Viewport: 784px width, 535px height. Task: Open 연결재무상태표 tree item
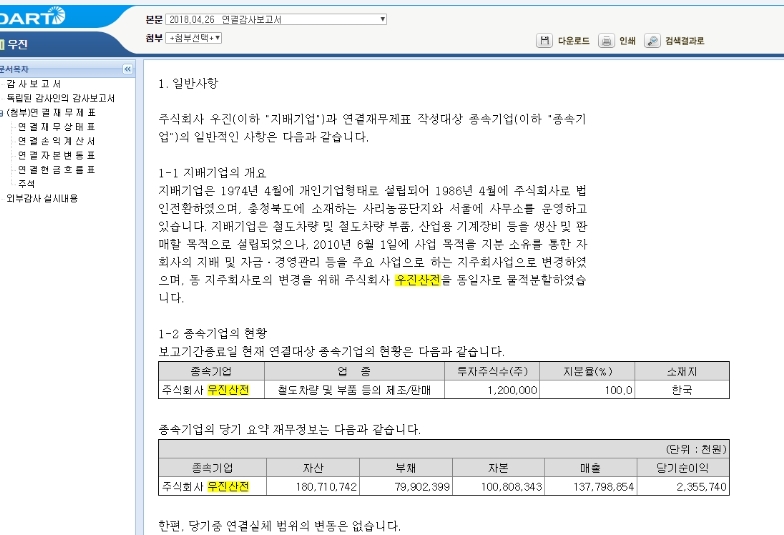56,126
